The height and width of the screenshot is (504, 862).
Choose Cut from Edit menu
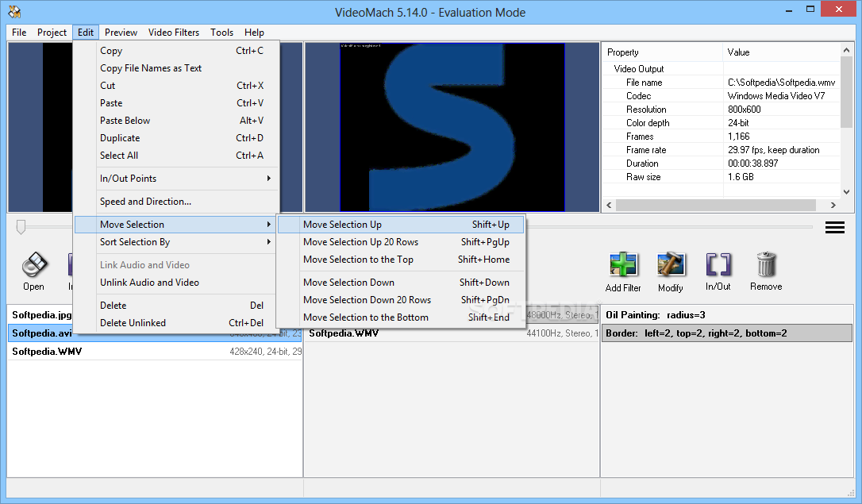pos(176,86)
